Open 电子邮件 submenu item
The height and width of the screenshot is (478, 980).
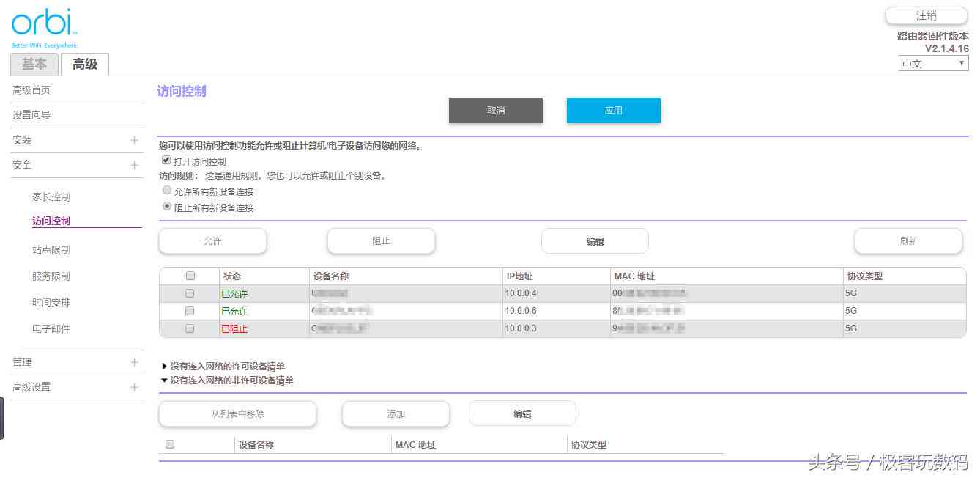(x=51, y=329)
